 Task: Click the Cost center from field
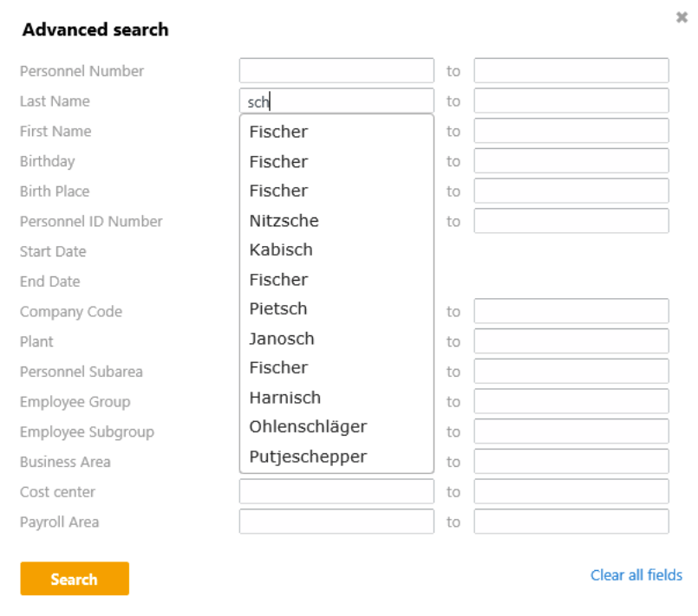coord(336,491)
